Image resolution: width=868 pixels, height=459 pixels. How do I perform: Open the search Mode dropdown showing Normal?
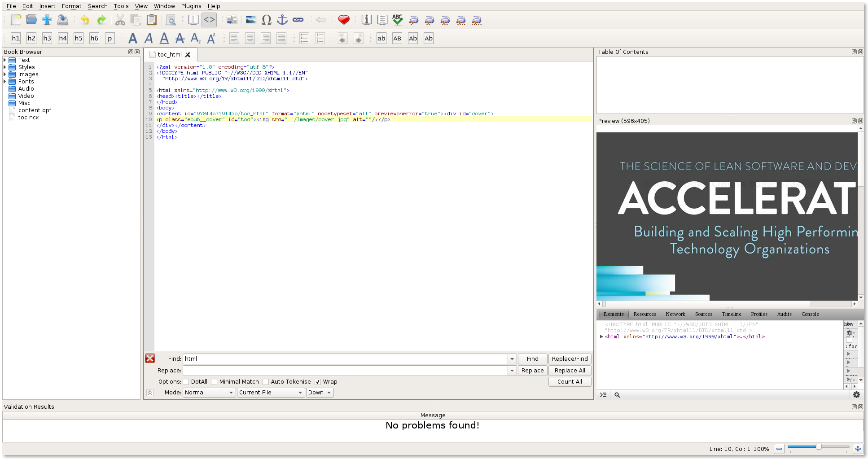pos(209,393)
